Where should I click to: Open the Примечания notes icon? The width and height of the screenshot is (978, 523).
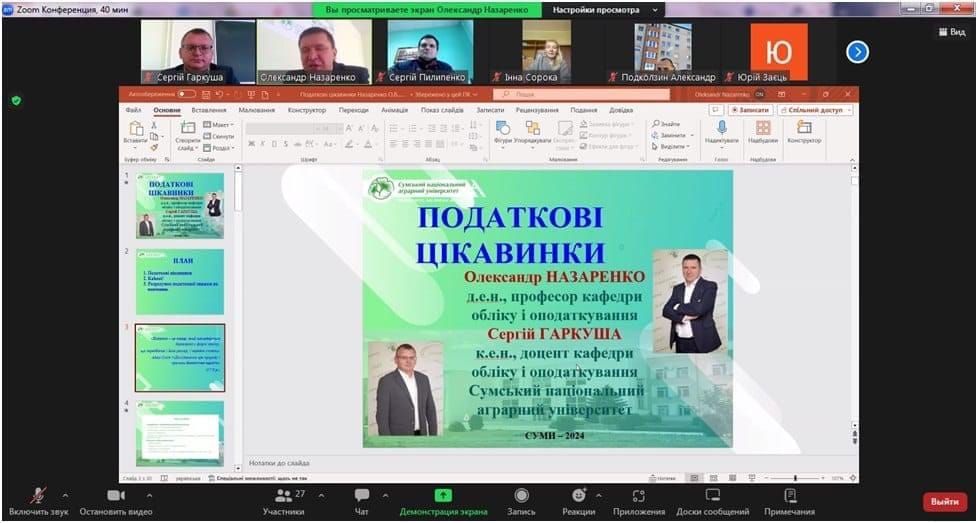click(x=790, y=496)
